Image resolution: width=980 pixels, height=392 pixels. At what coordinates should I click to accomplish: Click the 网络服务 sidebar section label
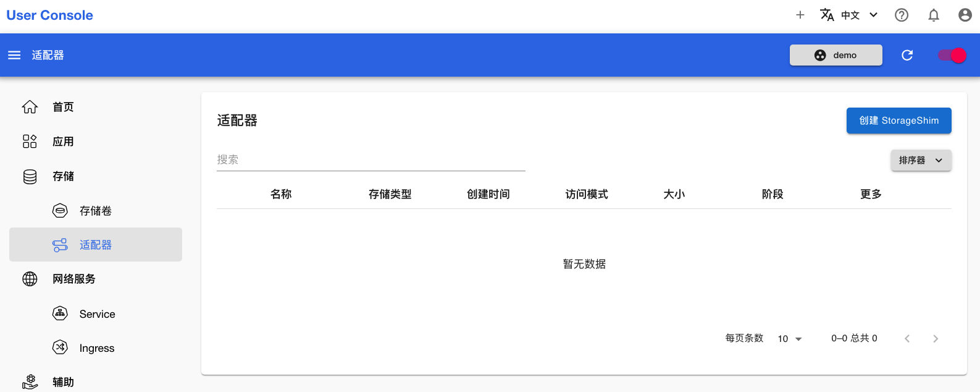(74, 279)
